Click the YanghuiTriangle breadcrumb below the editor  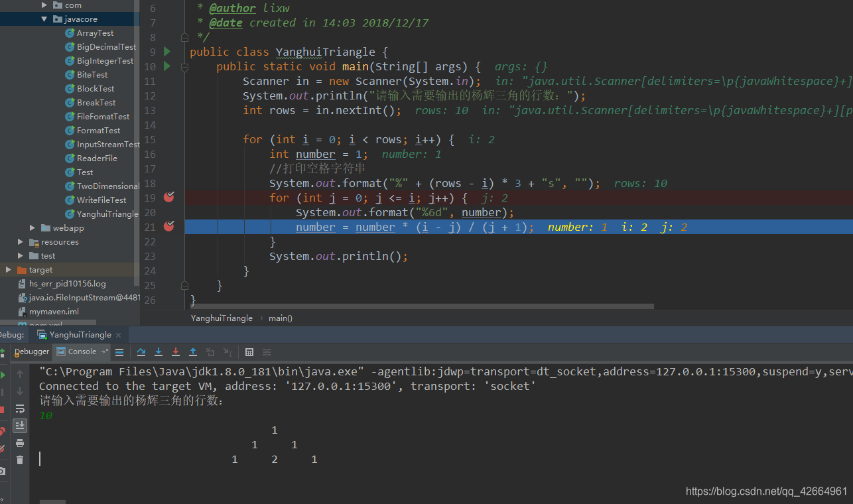coord(222,318)
